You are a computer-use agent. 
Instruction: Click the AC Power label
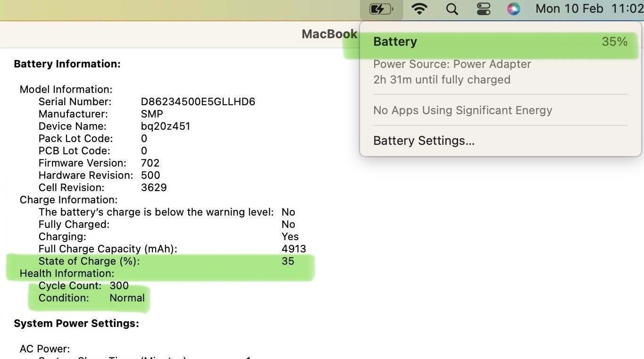click(x=45, y=349)
